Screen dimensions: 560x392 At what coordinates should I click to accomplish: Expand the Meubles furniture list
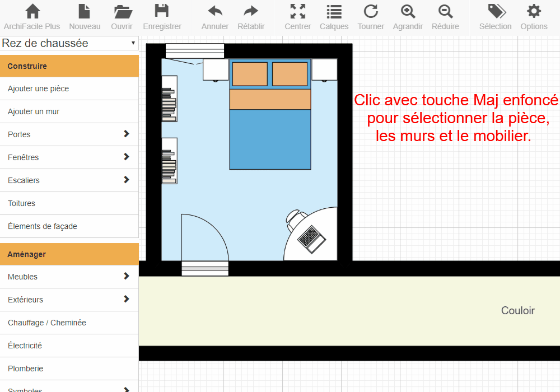point(69,277)
